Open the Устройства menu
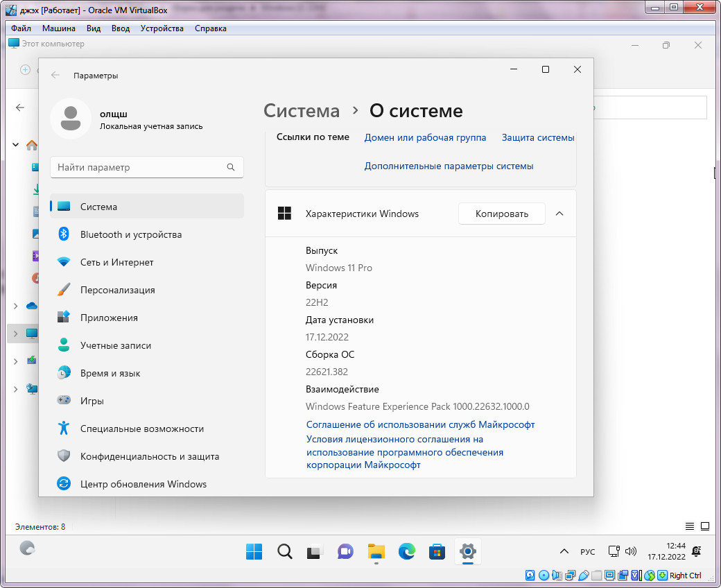 tap(162, 28)
